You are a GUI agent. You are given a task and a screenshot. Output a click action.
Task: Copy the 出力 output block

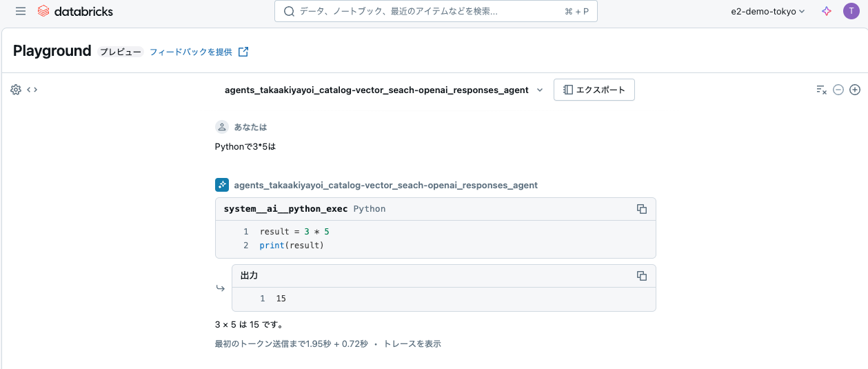(642, 276)
